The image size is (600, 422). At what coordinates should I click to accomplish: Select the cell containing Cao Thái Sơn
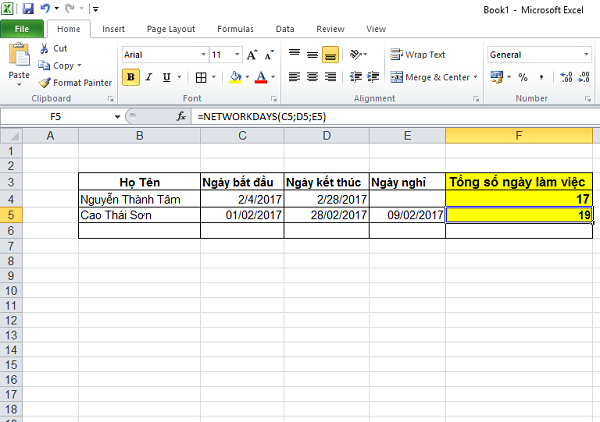point(139,214)
